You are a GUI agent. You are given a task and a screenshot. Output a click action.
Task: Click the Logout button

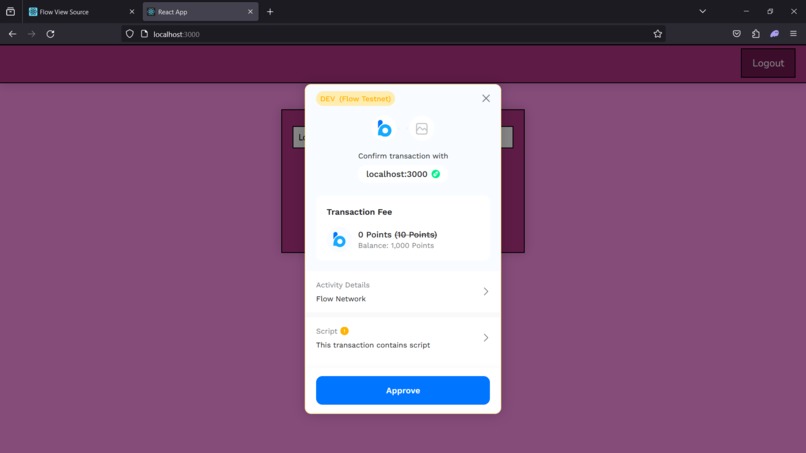pyautogui.click(x=768, y=63)
